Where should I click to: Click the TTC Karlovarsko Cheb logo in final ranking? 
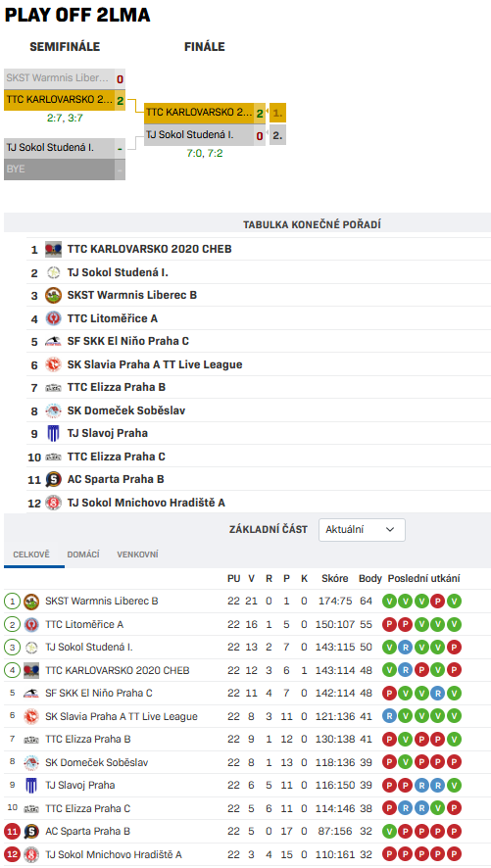[x=53, y=249]
